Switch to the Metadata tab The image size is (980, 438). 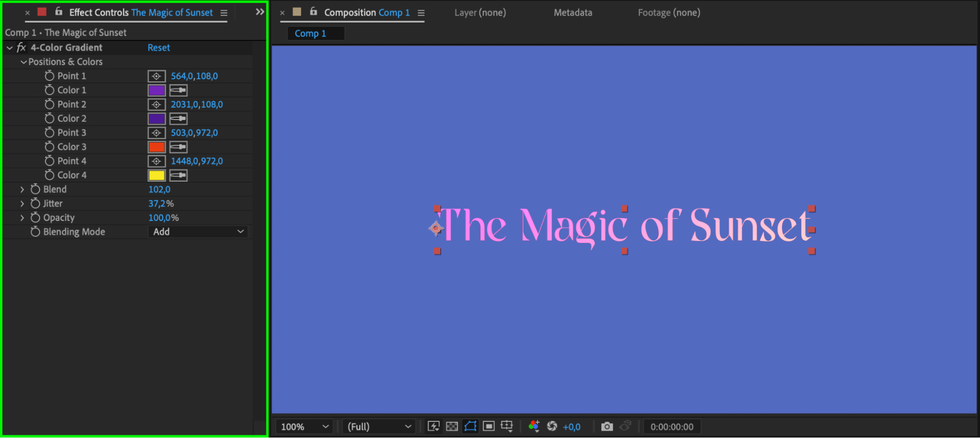pyautogui.click(x=573, y=13)
